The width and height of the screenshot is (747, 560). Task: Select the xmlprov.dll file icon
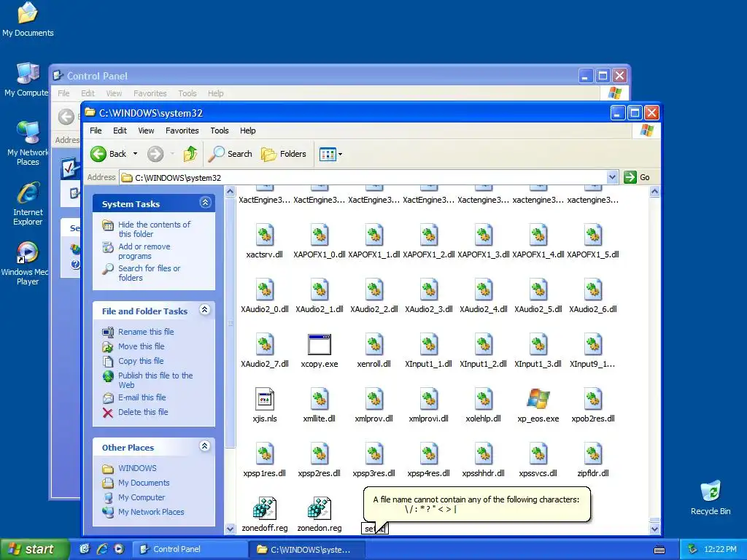click(x=374, y=399)
